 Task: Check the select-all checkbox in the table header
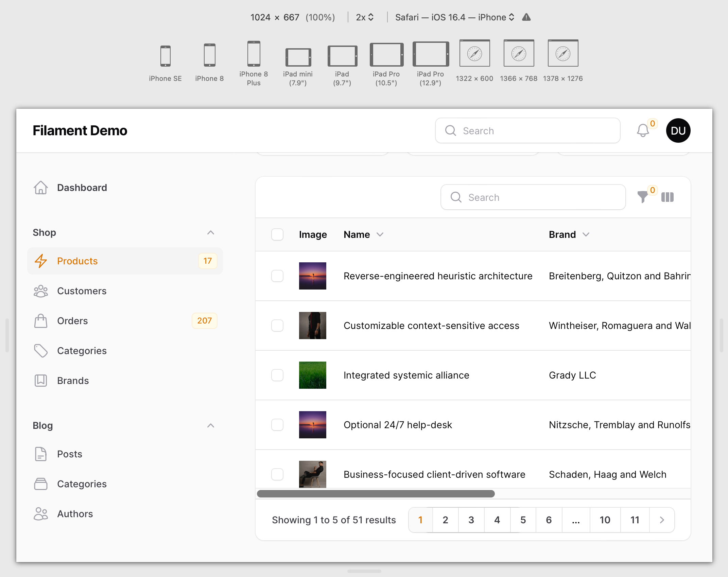tap(277, 234)
